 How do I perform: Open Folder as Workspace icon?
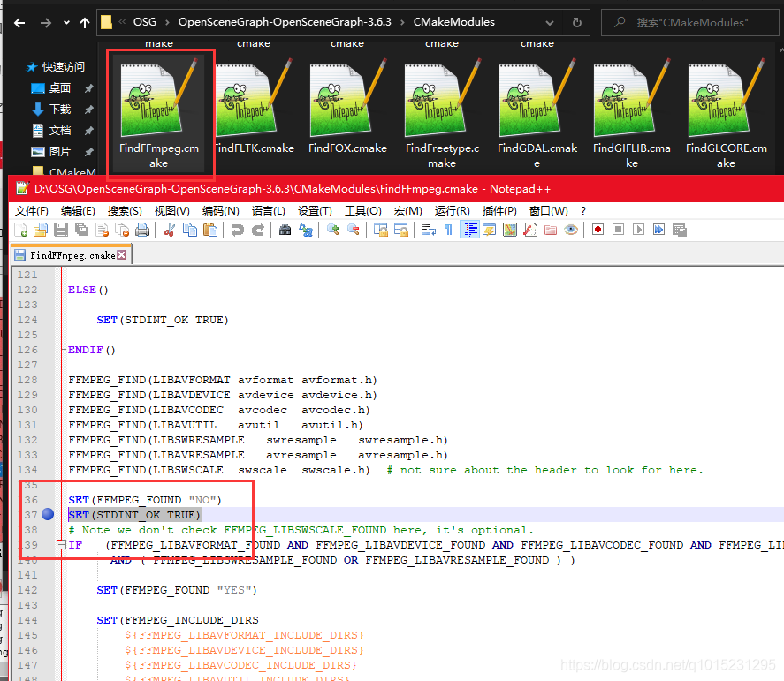coord(551,230)
